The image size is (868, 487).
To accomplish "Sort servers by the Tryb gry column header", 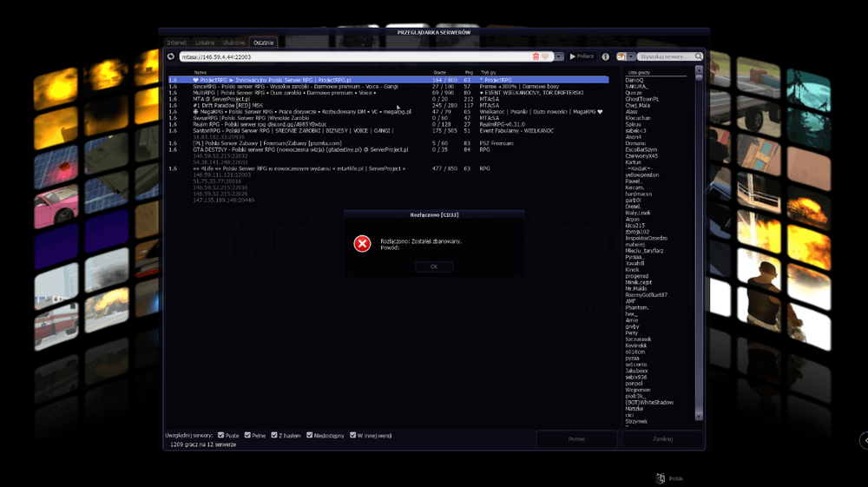I will 488,73.
